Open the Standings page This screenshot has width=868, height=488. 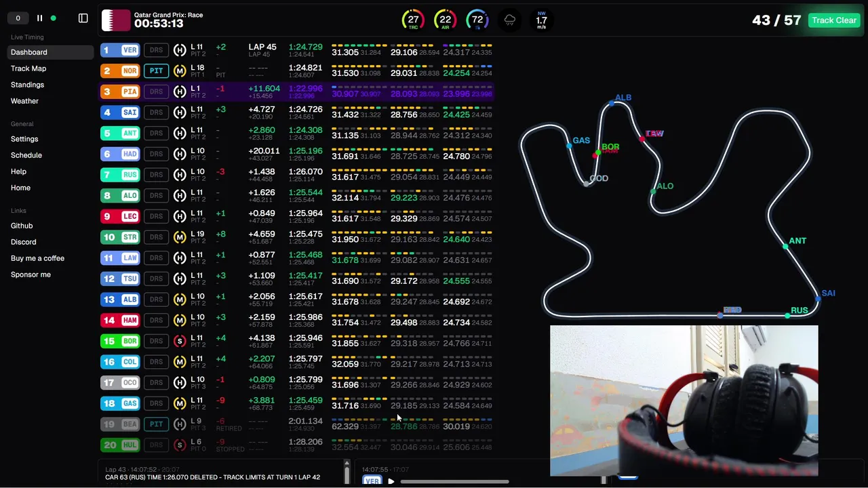tap(27, 85)
